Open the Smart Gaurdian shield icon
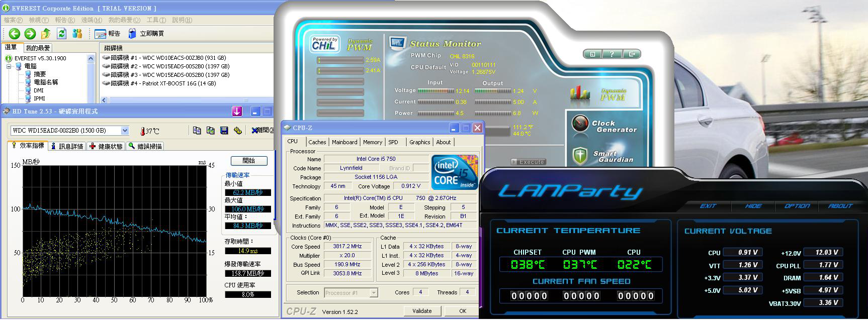The image size is (868, 320). coord(580,156)
